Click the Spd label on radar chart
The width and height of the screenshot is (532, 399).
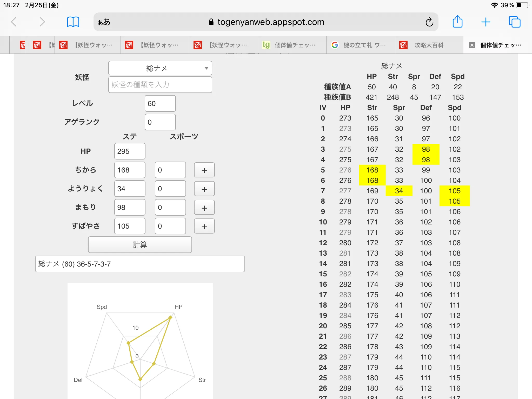(102, 307)
